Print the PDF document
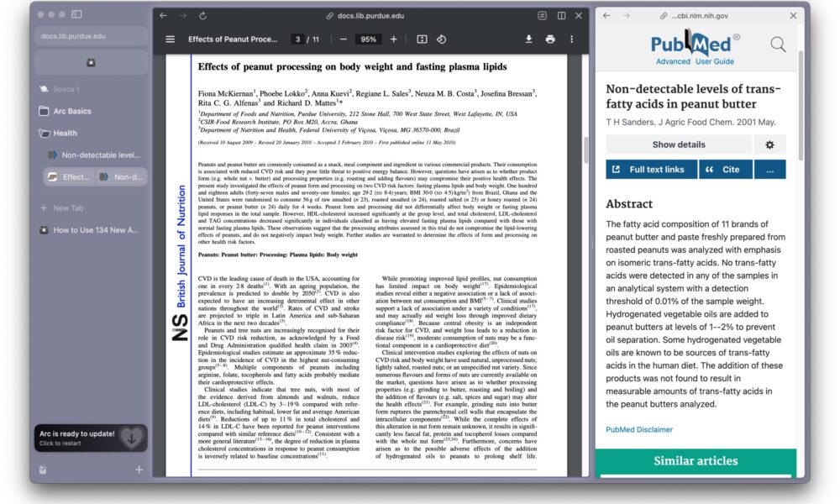The width and height of the screenshot is (840, 504). point(550,39)
